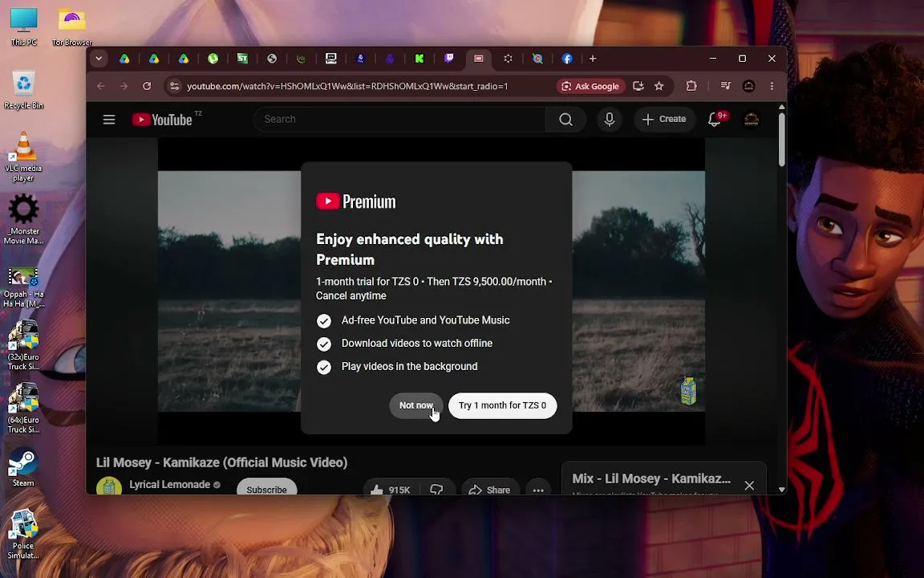The width and height of the screenshot is (924, 578).
Task: Open the Chrome extensions puzzle icon
Action: coord(691,86)
